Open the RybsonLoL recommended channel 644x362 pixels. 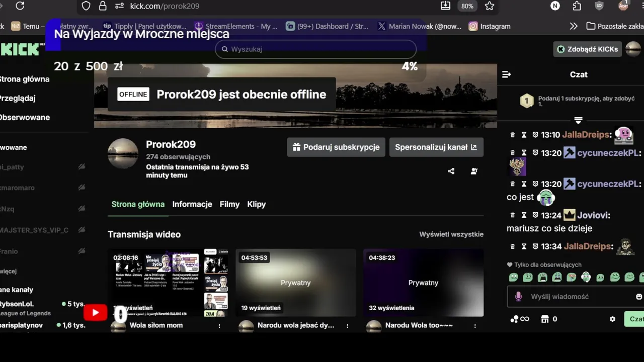tap(43, 308)
